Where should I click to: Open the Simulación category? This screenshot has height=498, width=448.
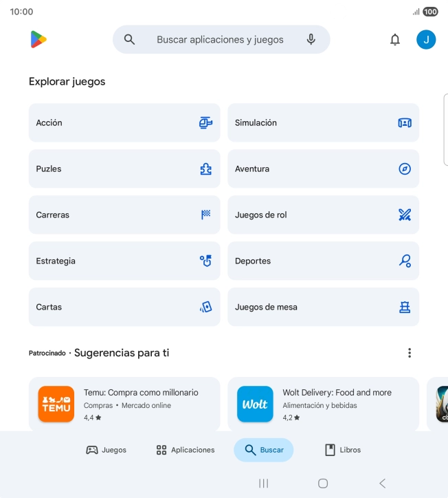click(324, 122)
